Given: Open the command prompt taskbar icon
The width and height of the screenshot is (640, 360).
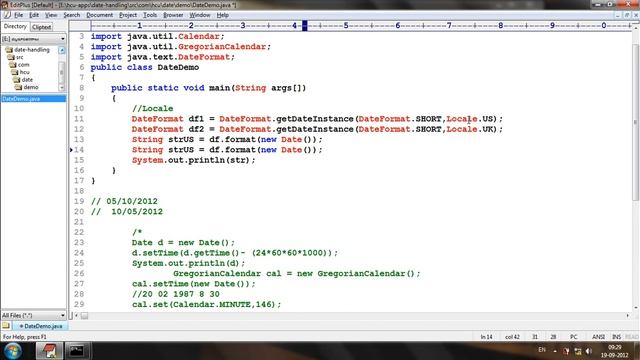Looking at the screenshot, I should coord(76,351).
